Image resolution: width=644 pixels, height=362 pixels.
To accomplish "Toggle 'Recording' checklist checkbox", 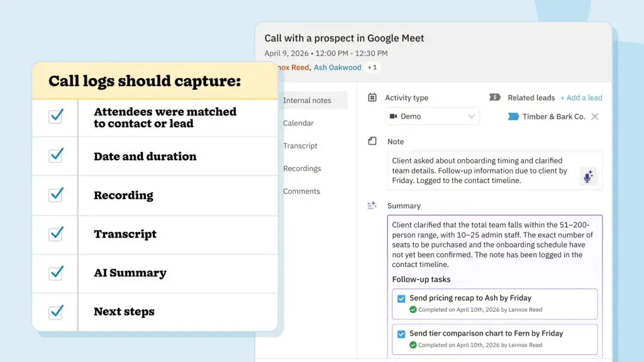I will [56, 194].
